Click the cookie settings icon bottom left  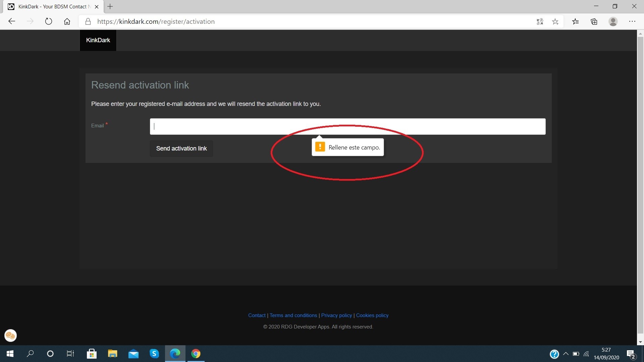tap(10, 335)
